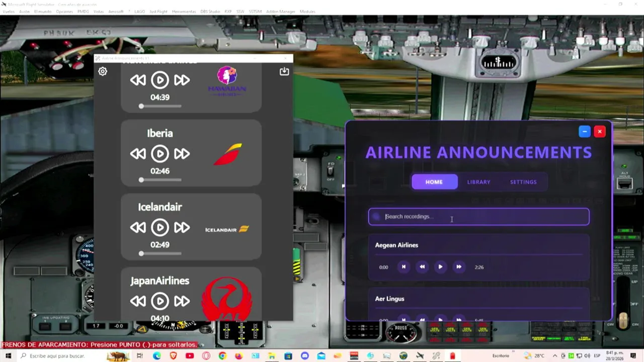Click the Aer Lingus title text
Screen dimensions: 644x362
[389, 299]
